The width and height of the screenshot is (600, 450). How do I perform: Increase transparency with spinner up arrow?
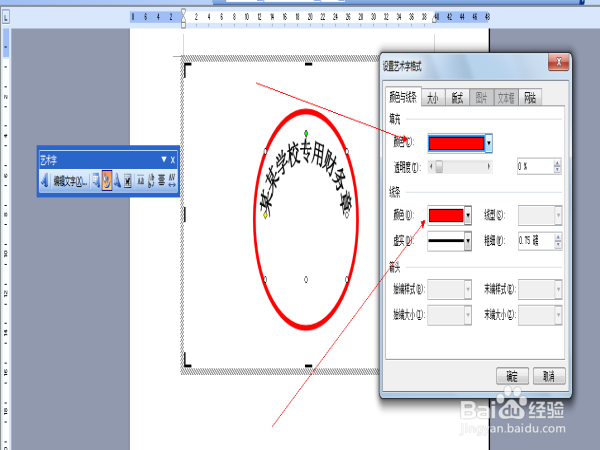tap(558, 163)
